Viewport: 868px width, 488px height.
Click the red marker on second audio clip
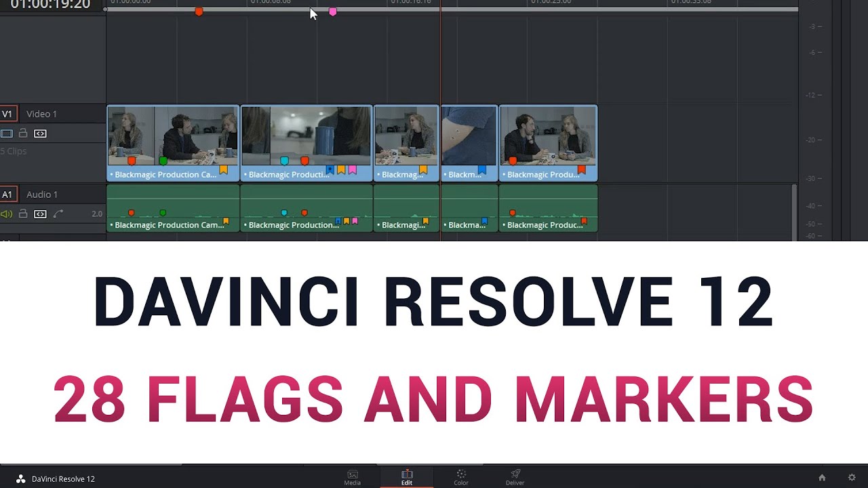304,213
